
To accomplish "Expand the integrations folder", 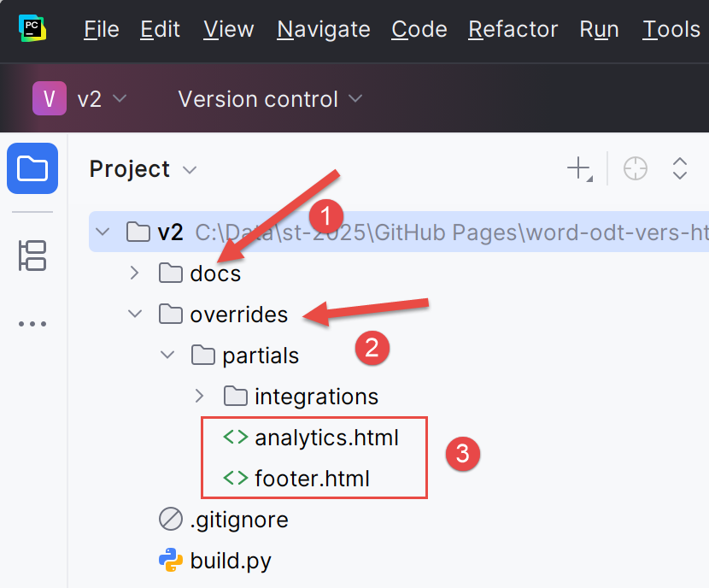I will 199,397.
